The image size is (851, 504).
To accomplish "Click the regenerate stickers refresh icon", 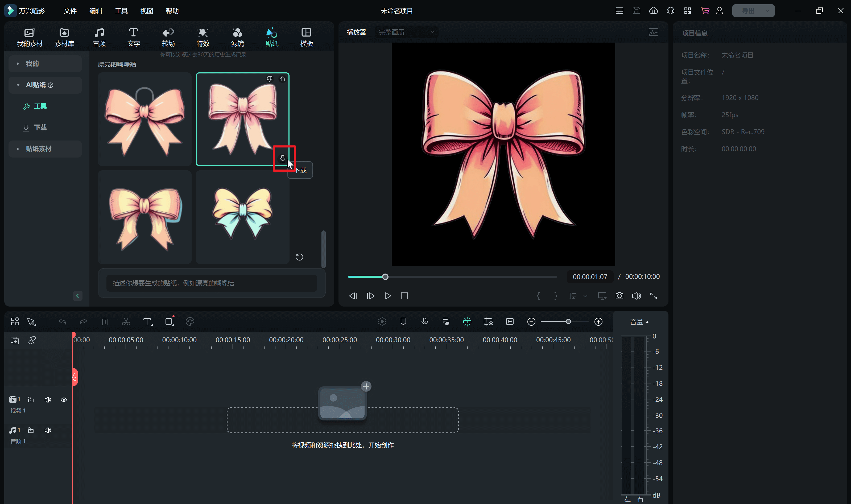I will [x=299, y=257].
